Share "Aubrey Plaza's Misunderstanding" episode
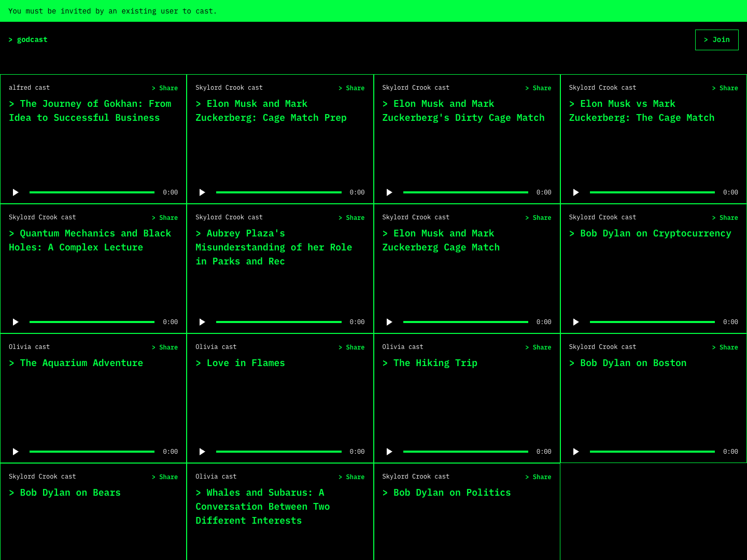 coord(351,217)
